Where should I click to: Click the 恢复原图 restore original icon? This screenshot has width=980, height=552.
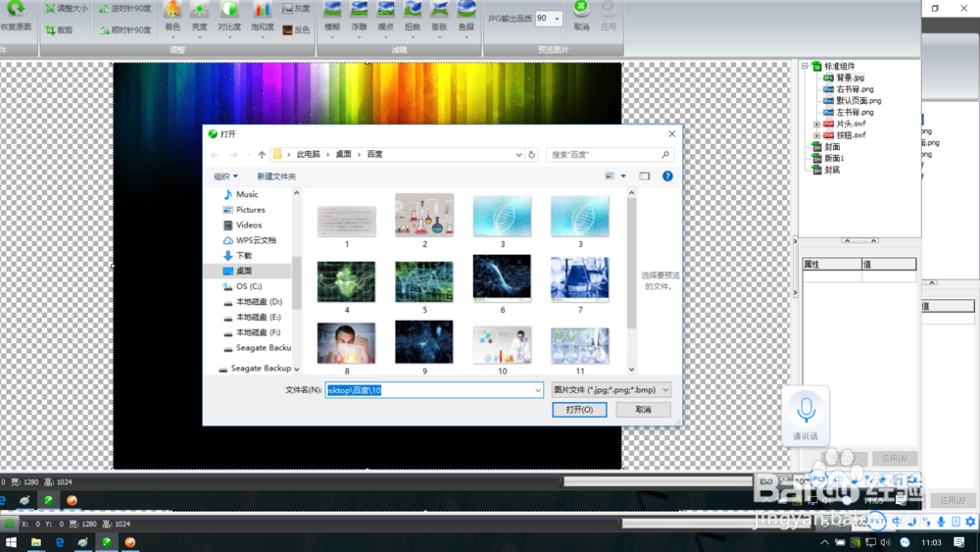15,16
